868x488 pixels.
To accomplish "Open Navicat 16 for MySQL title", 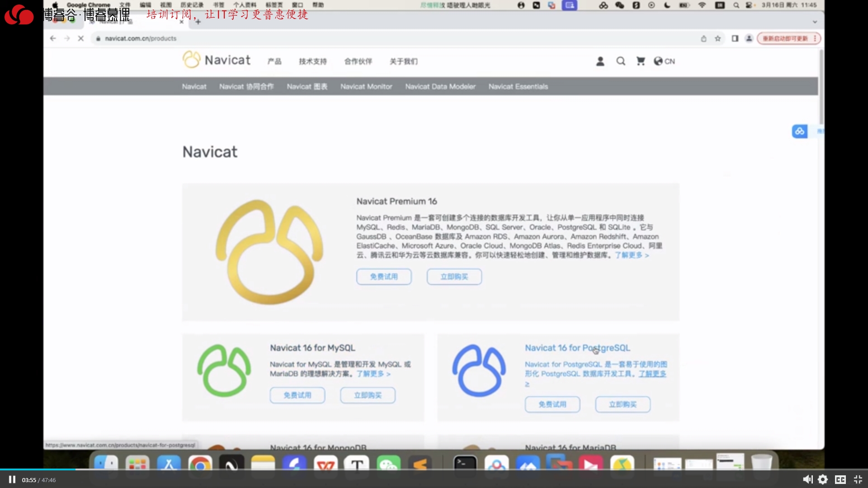I will 312,348.
